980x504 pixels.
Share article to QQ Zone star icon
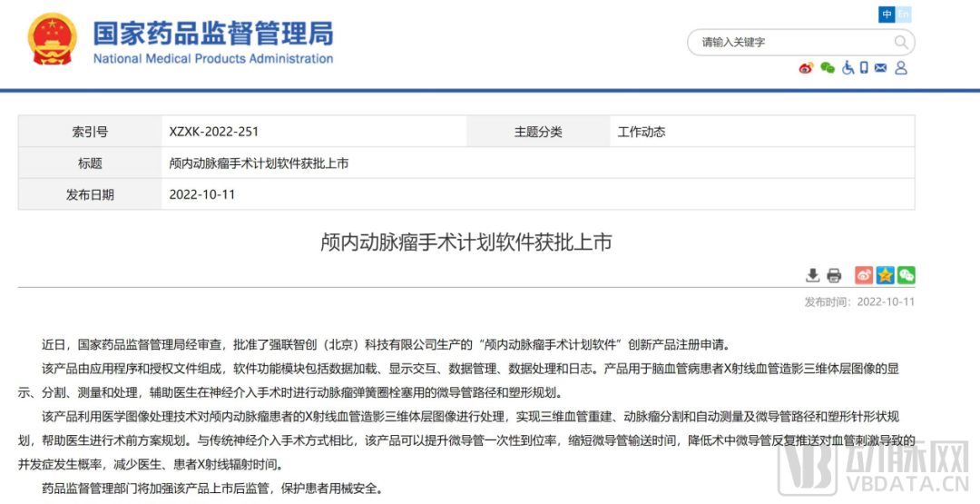(885, 275)
